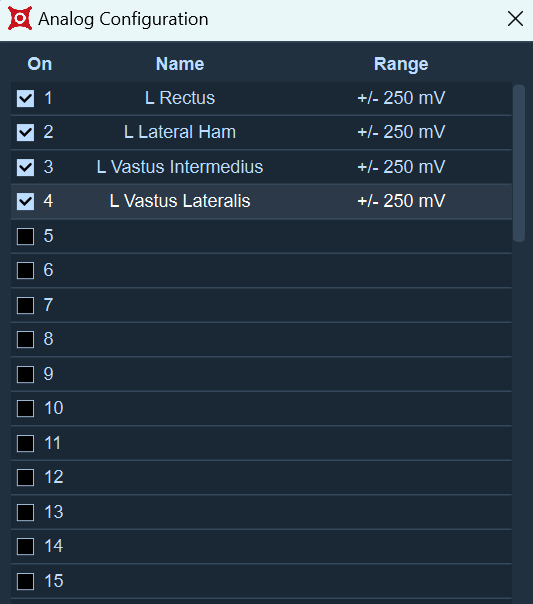Viewport: 533px width, 604px height.
Task: Open range setting for L Rectus
Action: (x=401, y=98)
